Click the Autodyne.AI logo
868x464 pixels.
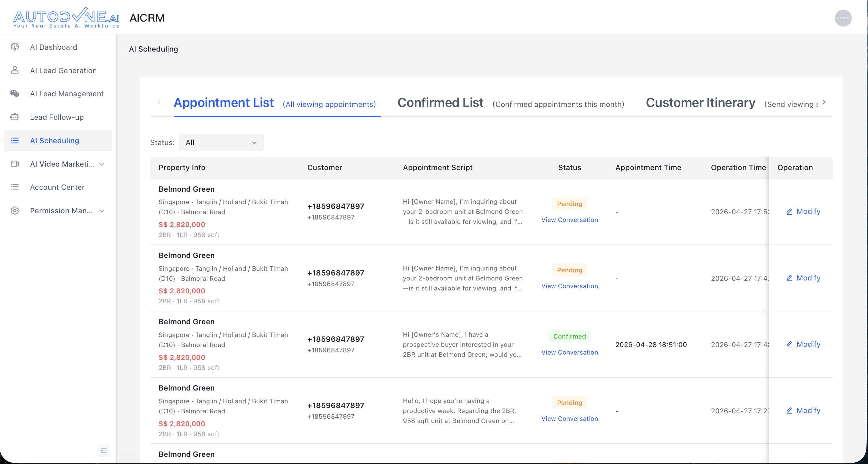[66, 18]
